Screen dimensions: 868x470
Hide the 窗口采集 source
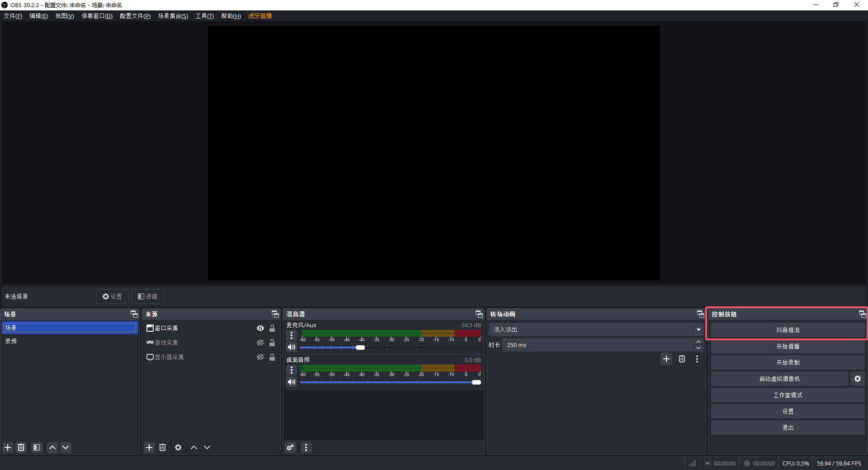point(260,328)
